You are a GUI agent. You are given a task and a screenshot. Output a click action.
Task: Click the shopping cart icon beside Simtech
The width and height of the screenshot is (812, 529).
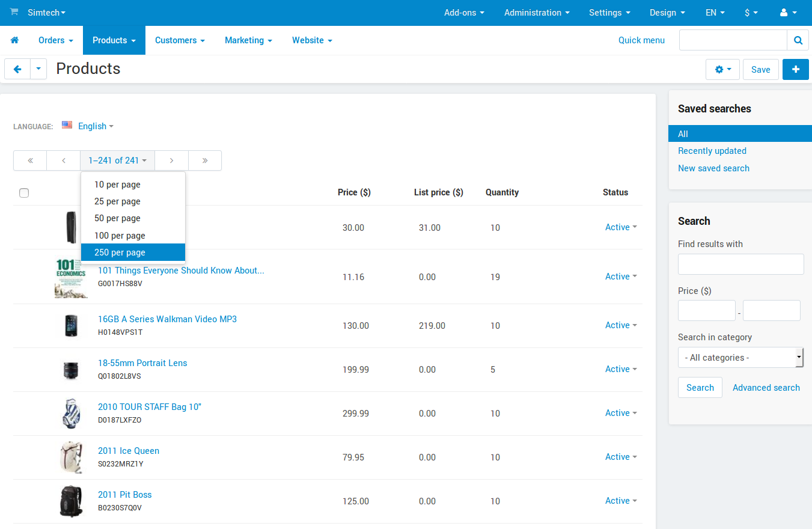pos(14,12)
